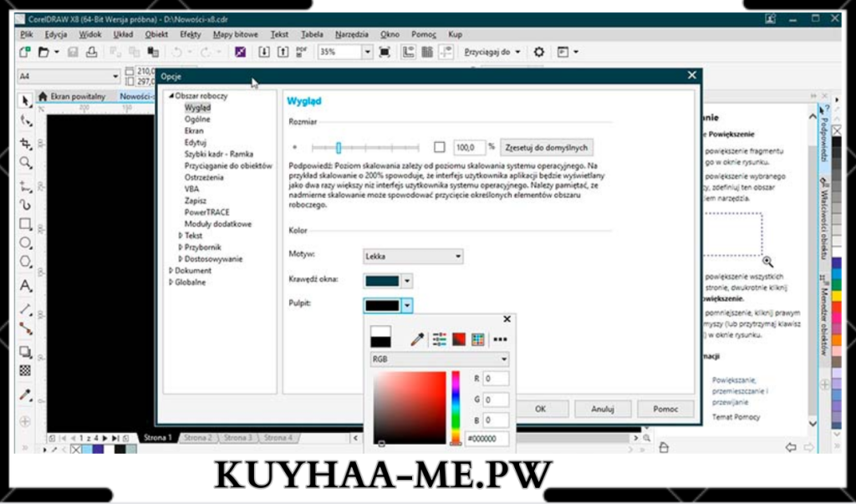This screenshot has height=504, width=856.
Task: Click the Import icon in toolbar
Action: [264, 52]
